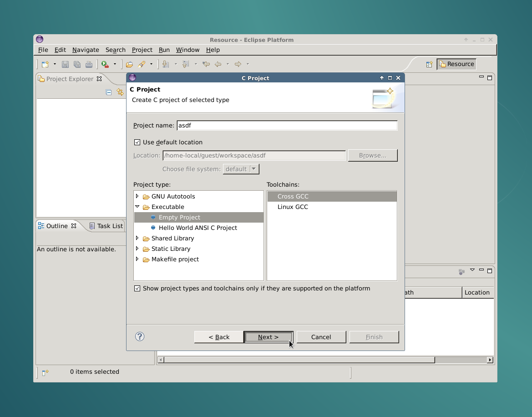Select Linux GCC toolchain
This screenshot has width=532, height=417.
click(293, 207)
